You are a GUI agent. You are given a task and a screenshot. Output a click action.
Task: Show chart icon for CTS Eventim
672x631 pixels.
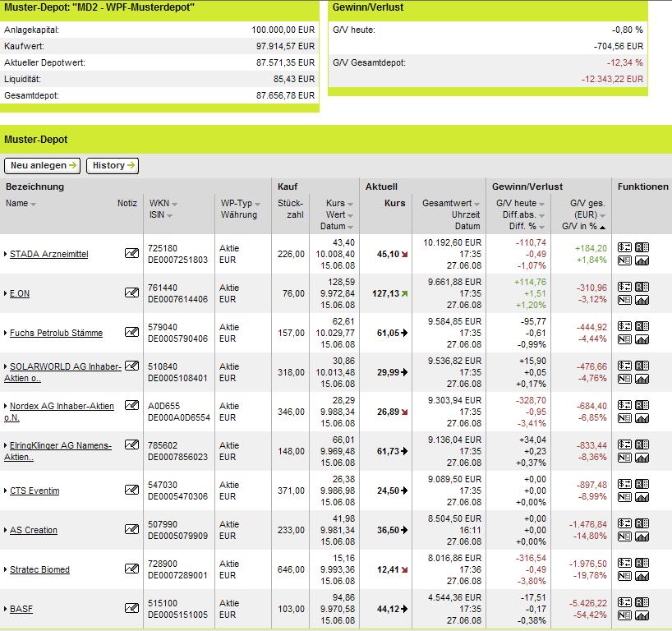(642, 497)
